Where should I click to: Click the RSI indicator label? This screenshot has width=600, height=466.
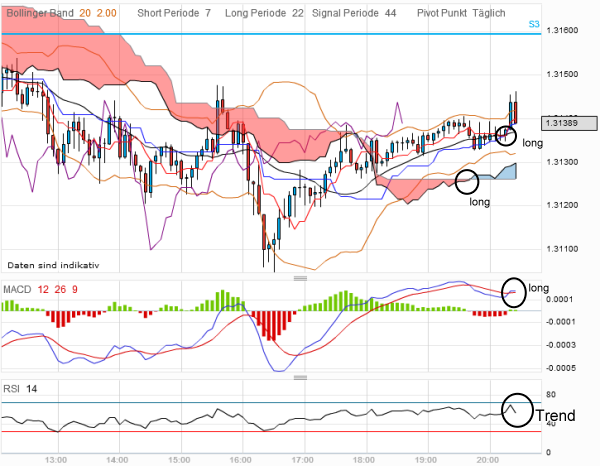click(x=11, y=389)
